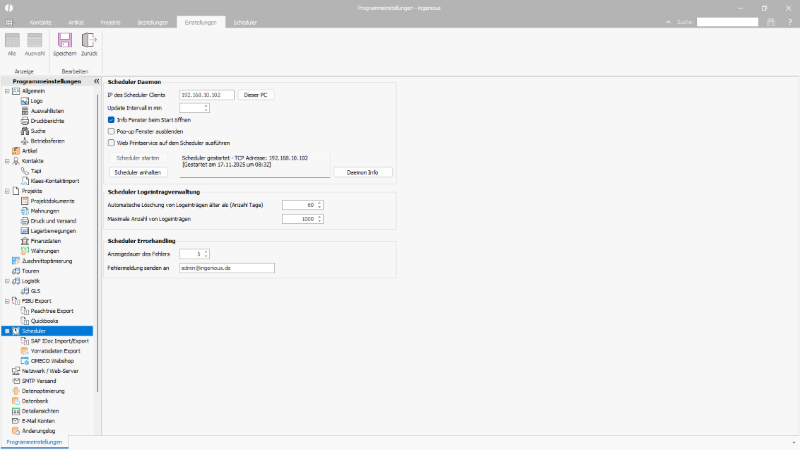800x450 pixels.
Task: Open the Logo settings icon
Action: coord(24,101)
